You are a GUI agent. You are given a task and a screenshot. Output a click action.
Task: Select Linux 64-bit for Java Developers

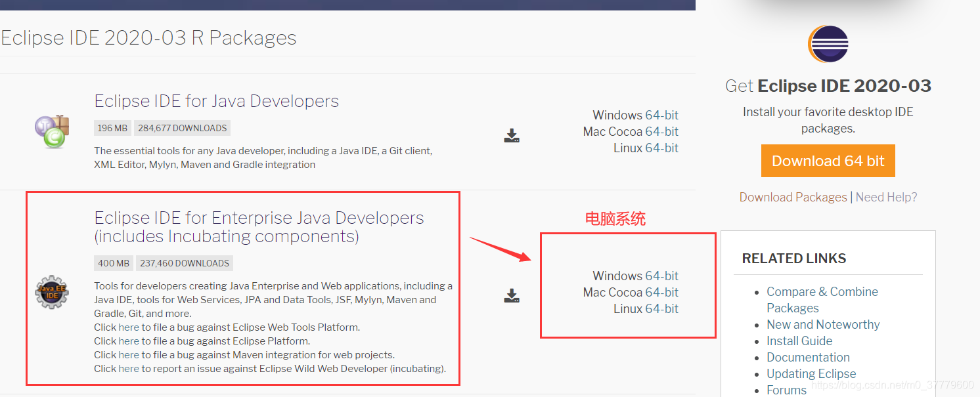(661, 148)
